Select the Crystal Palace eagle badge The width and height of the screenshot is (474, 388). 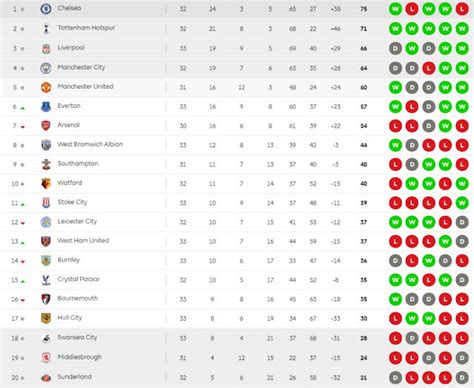click(x=46, y=280)
